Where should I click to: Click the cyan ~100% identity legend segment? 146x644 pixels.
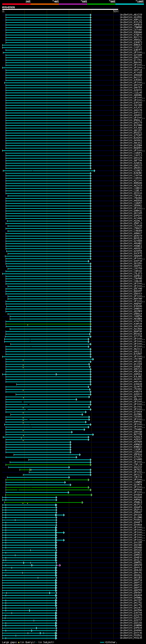[x=130, y=4]
